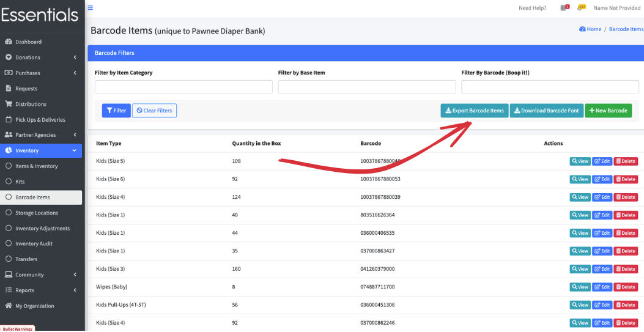Click the Clear Filters button
The width and height of the screenshot is (644, 332).
155,111
